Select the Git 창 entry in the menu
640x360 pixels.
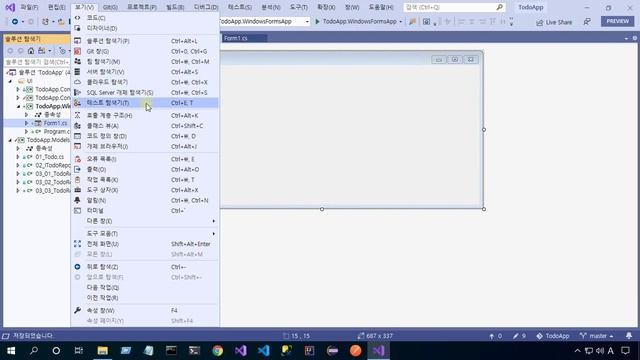[145, 51]
